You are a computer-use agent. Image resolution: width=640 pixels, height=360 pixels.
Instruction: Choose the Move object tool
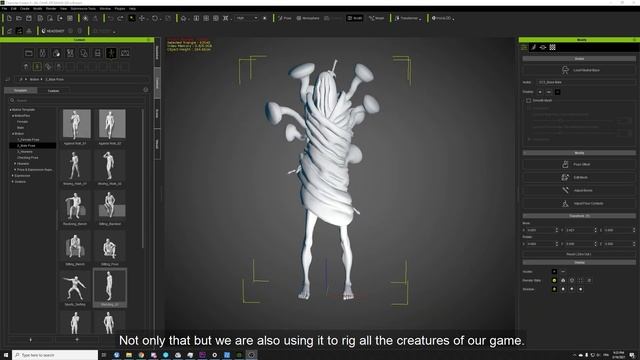pyautogui.click(x=142, y=18)
